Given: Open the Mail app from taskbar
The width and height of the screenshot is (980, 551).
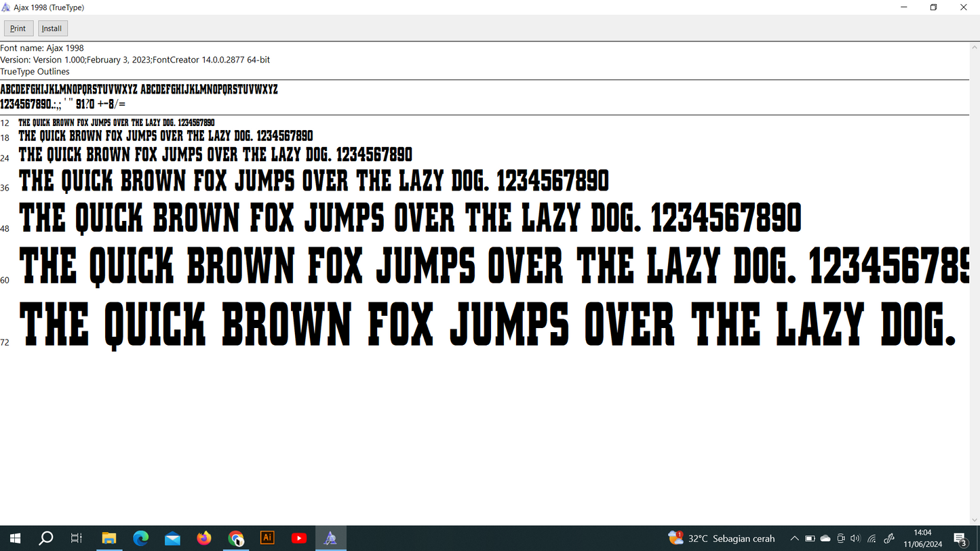Looking at the screenshot, I should point(172,538).
